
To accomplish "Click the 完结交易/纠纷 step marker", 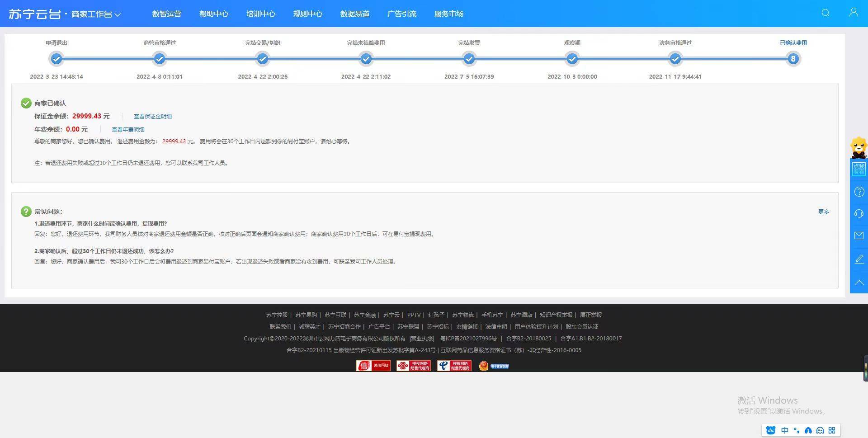I will 263,59.
